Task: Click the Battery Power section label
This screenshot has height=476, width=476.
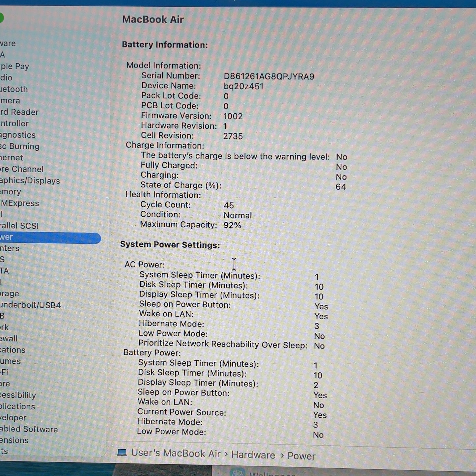Action: [152, 353]
